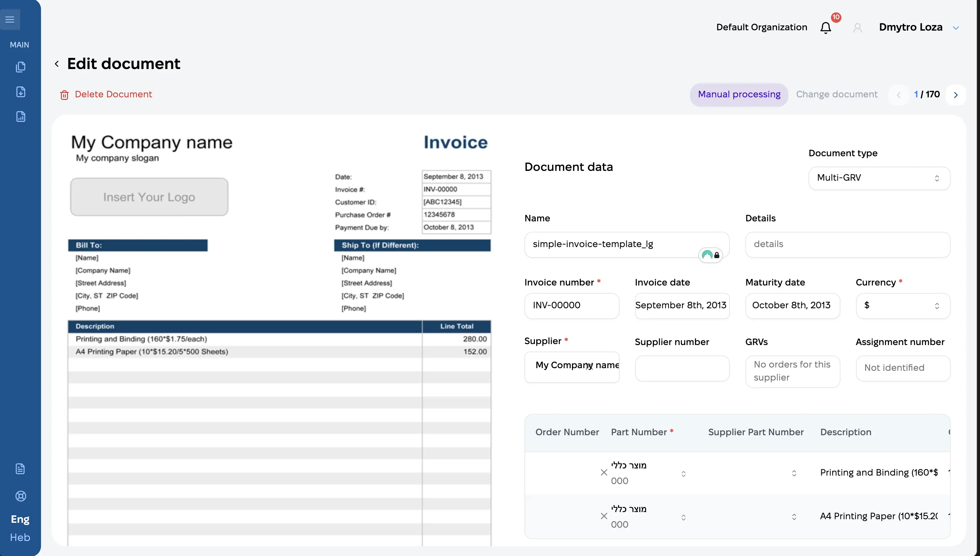980x556 pixels.
Task: Click the hamburger menu icon in sidebar
Action: (x=10, y=19)
